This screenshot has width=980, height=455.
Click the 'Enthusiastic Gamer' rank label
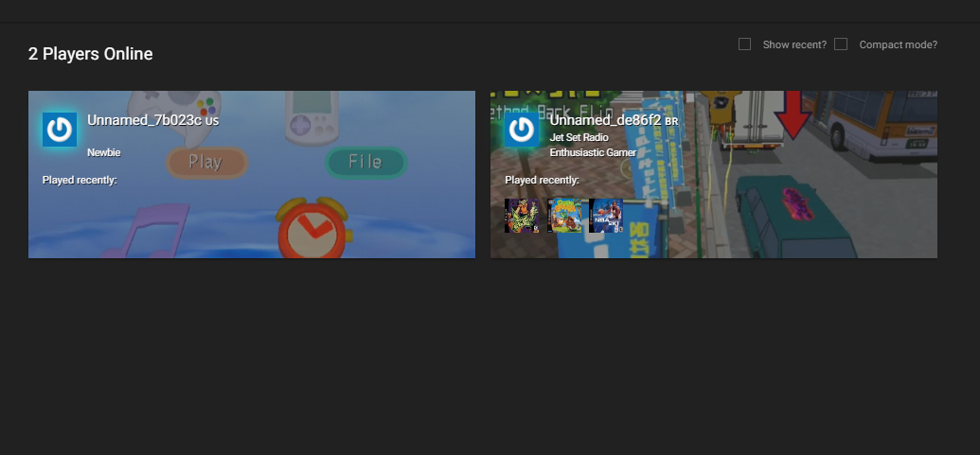(593, 152)
